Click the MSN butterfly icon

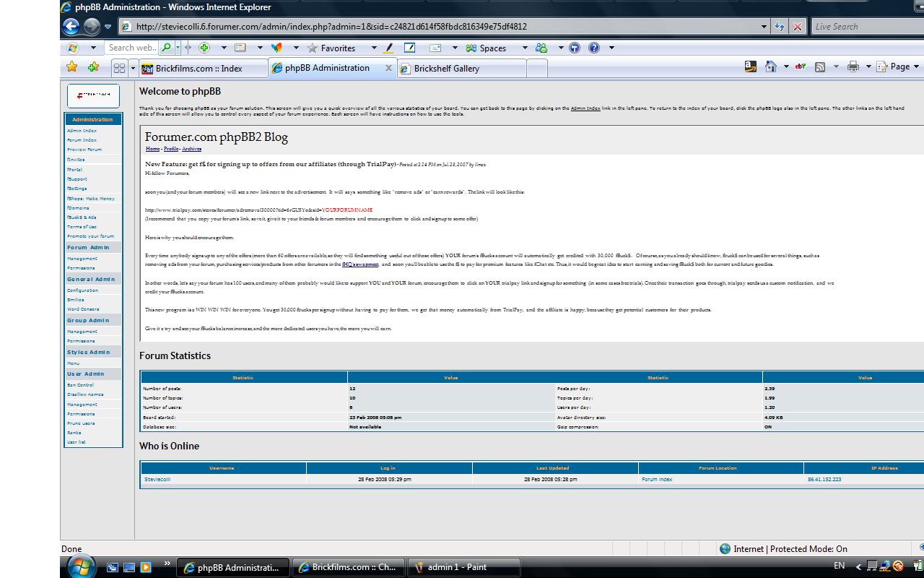(276, 48)
